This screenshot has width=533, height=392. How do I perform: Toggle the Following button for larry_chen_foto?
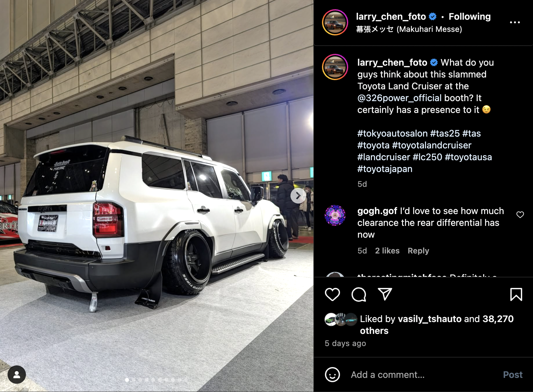click(469, 17)
